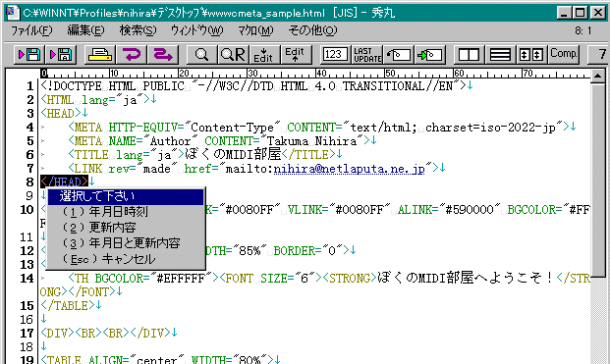Click line number 1 in the gutter
Screen dimensions: 610x364
29,86
